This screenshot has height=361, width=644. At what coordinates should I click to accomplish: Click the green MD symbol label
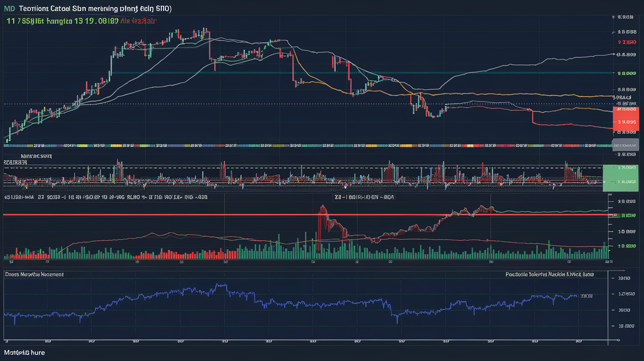9,9
